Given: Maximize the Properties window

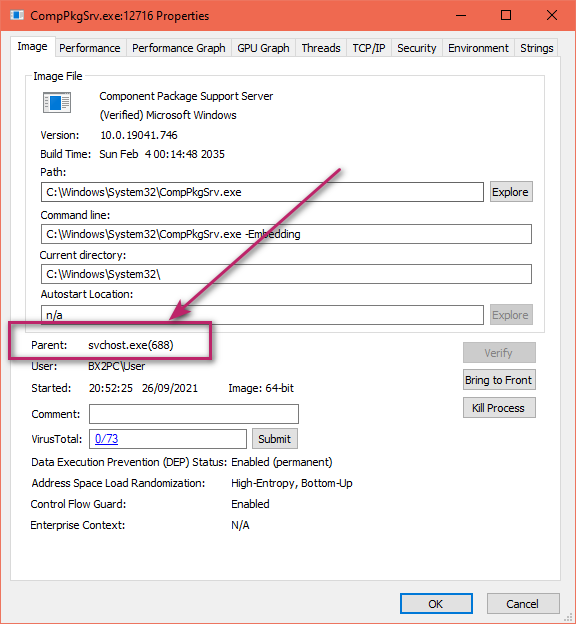Looking at the screenshot, I should (506, 16).
